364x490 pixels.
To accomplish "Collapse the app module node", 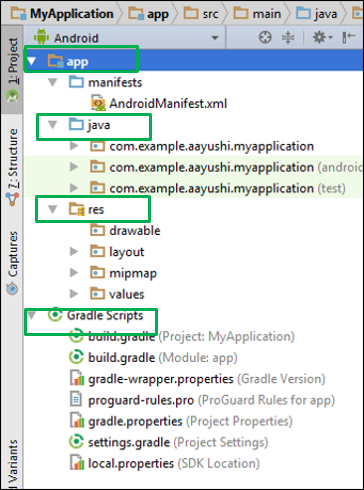I will (32, 61).
